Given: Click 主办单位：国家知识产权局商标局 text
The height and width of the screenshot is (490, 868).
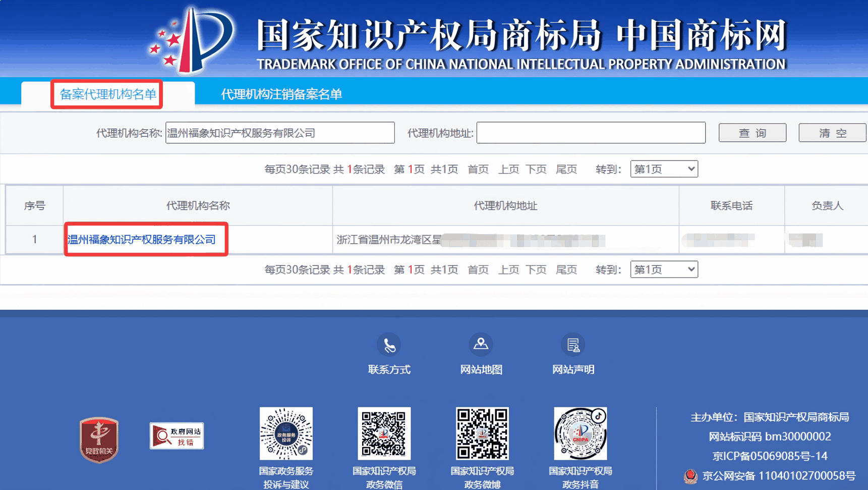Looking at the screenshot, I should pos(770,417).
